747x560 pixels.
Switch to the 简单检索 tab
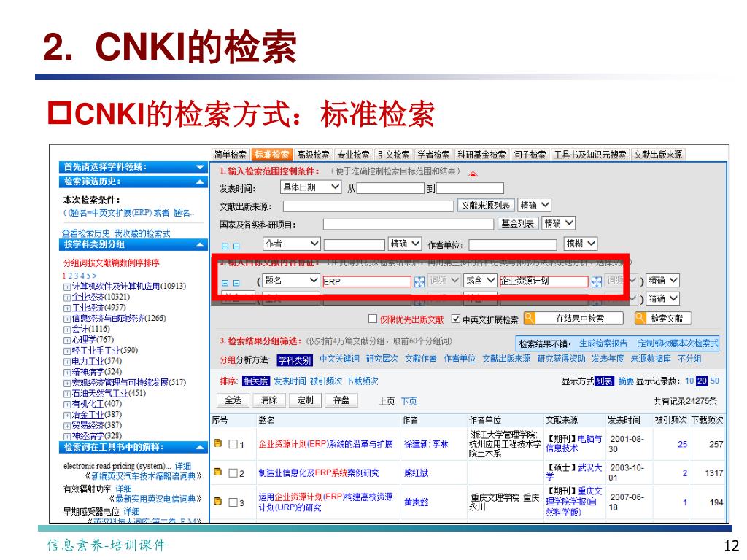click(x=231, y=155)
